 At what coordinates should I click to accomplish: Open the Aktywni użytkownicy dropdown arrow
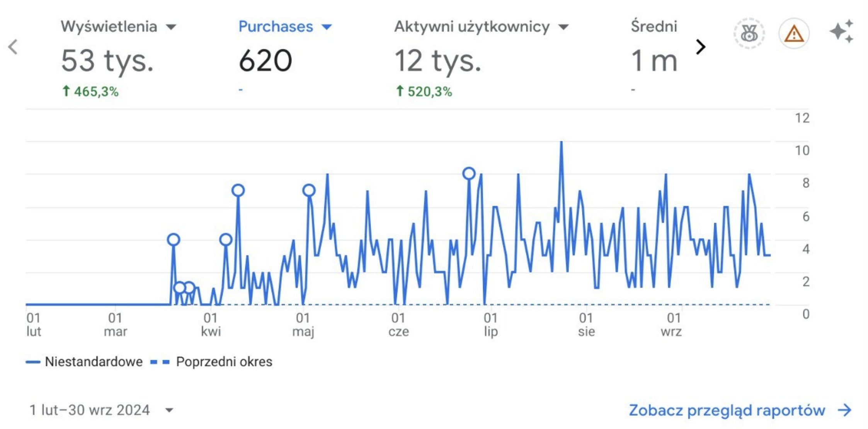point(564,27)
